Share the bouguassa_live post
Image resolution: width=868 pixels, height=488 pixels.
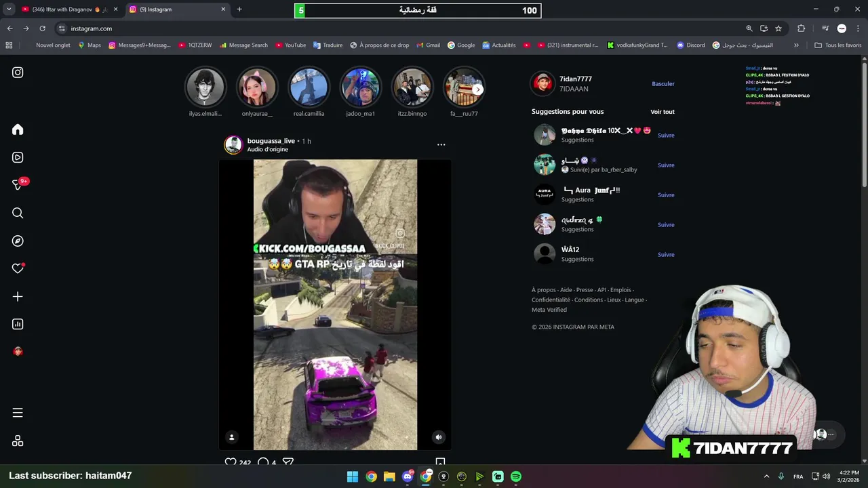[x=288, y=462]
